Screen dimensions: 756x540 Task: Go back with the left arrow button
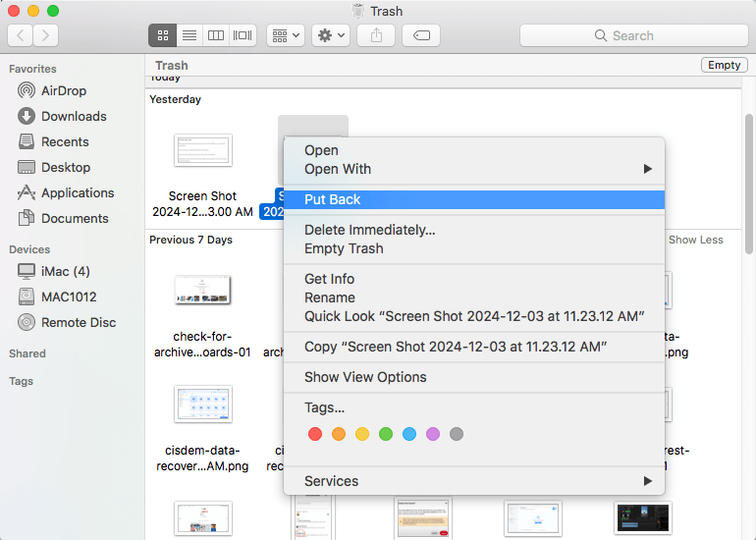pyautogui.click(x=21, y=35)
